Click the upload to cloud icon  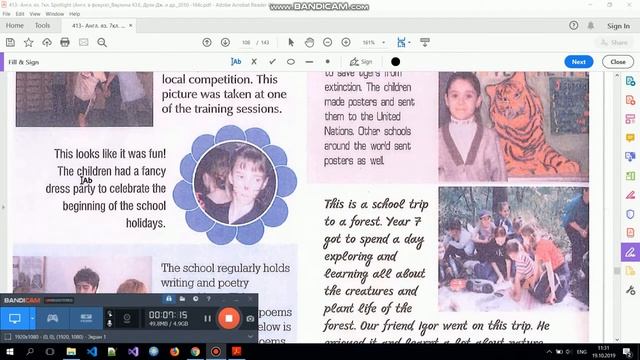click(47, 42)
